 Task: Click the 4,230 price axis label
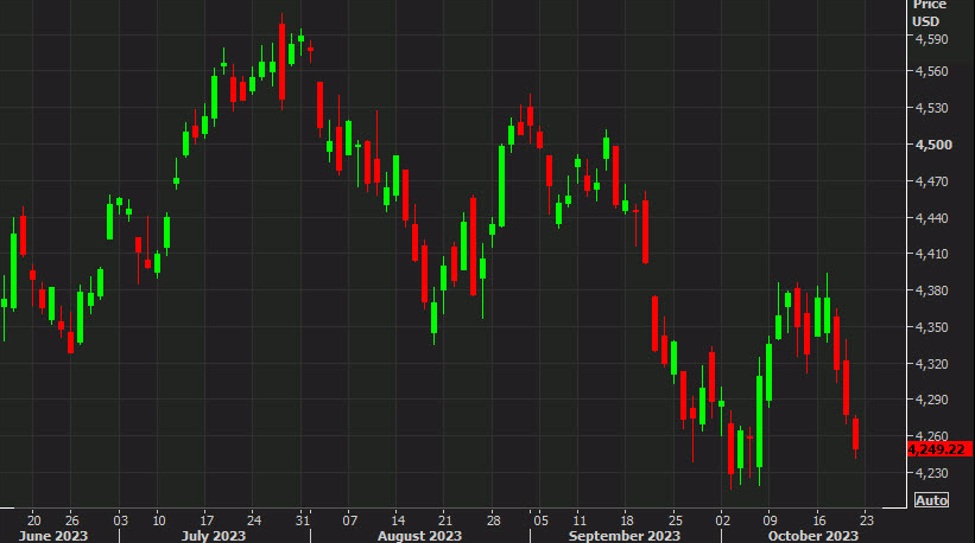pyautogui.click(x=931, y=473)
